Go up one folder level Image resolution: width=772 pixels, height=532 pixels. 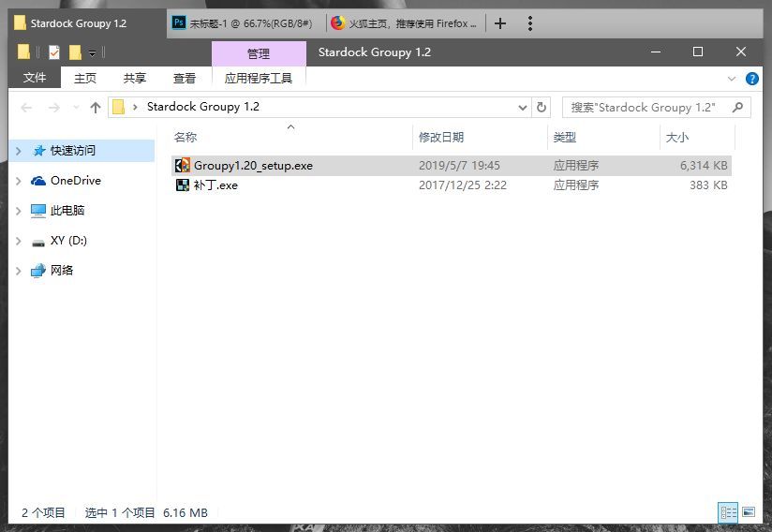(96, 108)
